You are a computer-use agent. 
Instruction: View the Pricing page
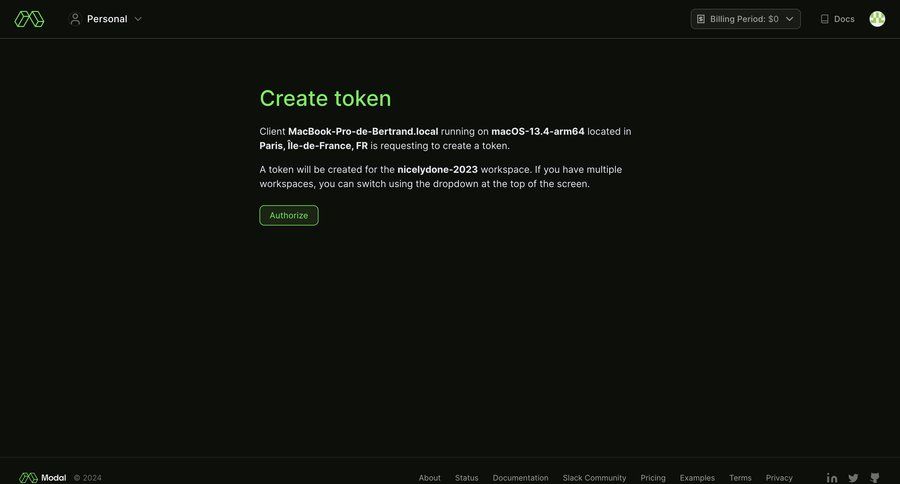[653, 478]
